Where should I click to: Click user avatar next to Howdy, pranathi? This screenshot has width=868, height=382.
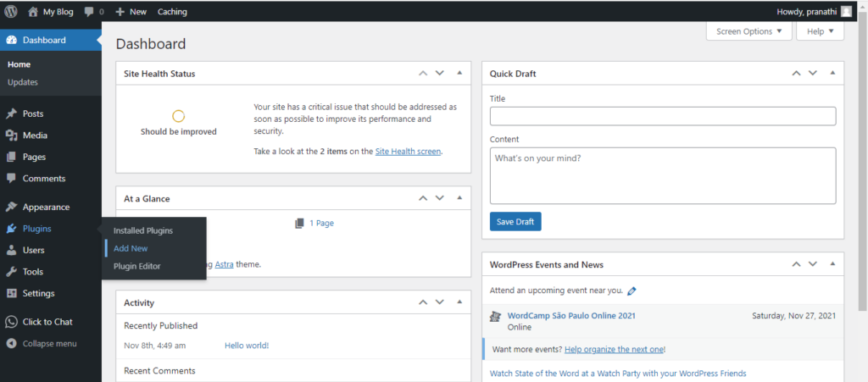846,12
